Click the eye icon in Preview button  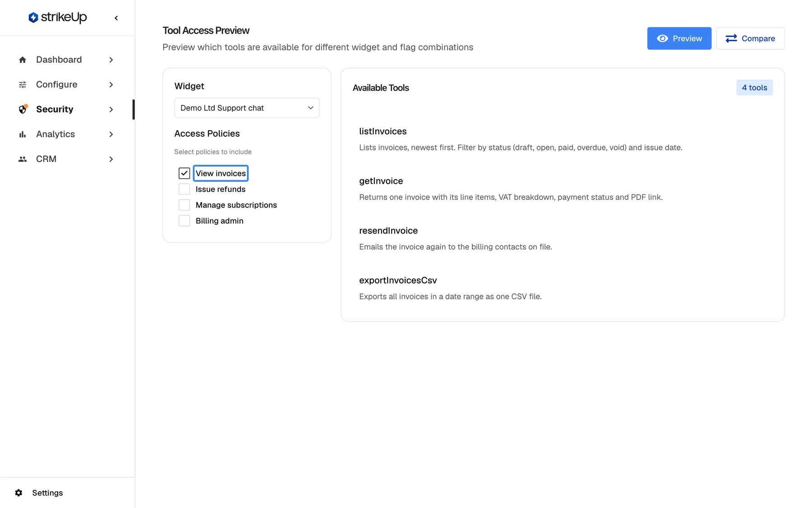click(x=662, y=38)
